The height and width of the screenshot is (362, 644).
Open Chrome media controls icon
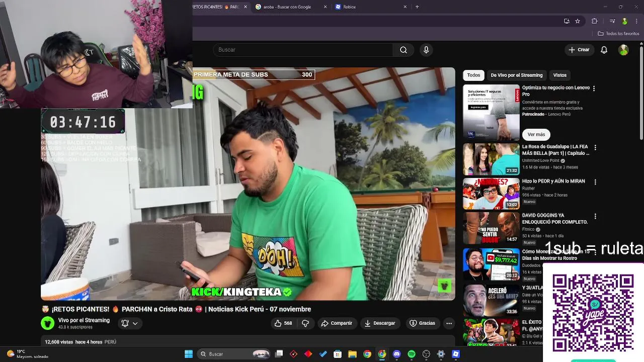(x=612, y=21)
